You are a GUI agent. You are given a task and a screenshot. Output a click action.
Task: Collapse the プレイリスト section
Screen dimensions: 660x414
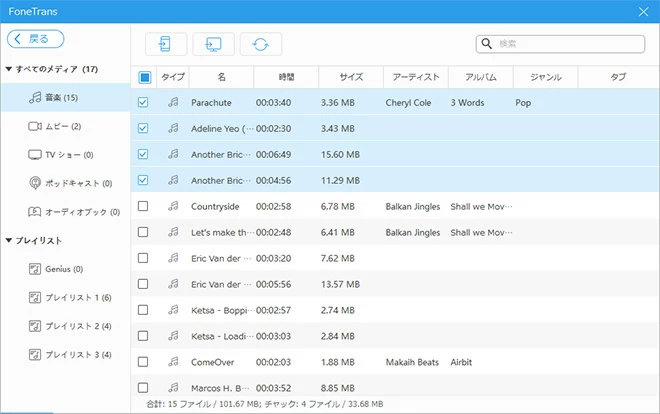click(9, 241)
